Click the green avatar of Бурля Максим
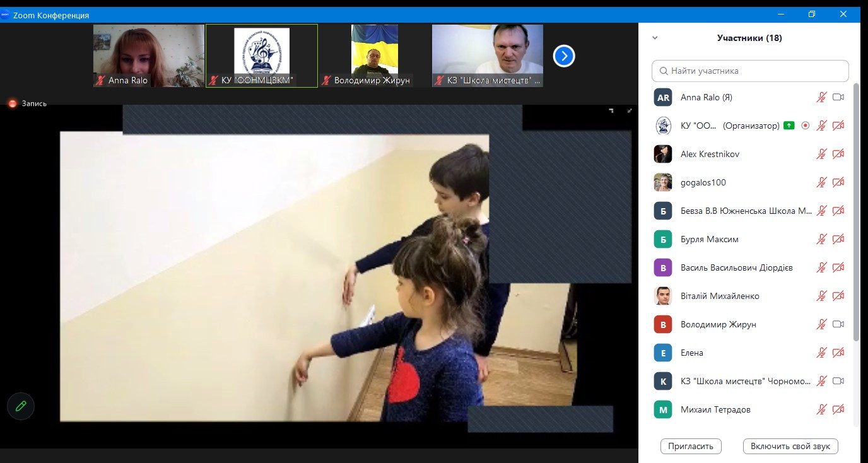Screen dimensions: 868x463 pos(663,239)
